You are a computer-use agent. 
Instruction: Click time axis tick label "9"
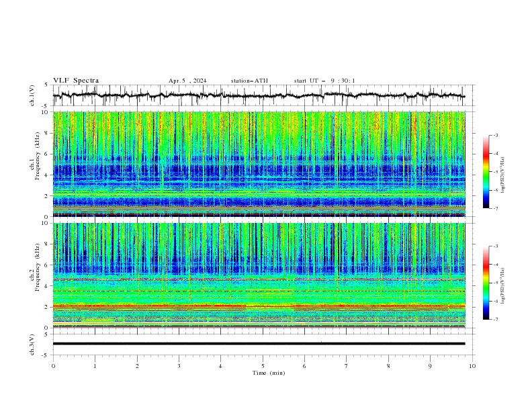tap(430, 366)
